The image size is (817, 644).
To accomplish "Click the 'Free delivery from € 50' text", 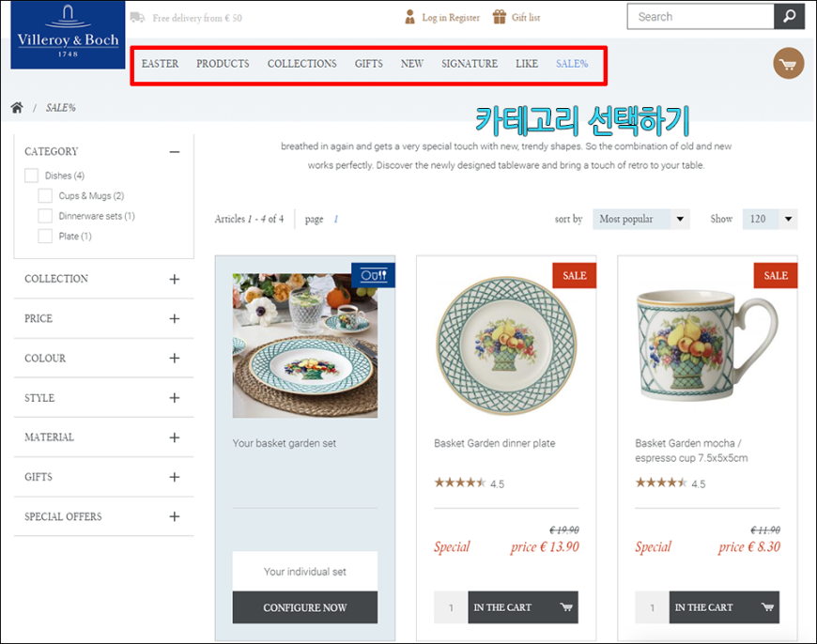I will point(197,18).
